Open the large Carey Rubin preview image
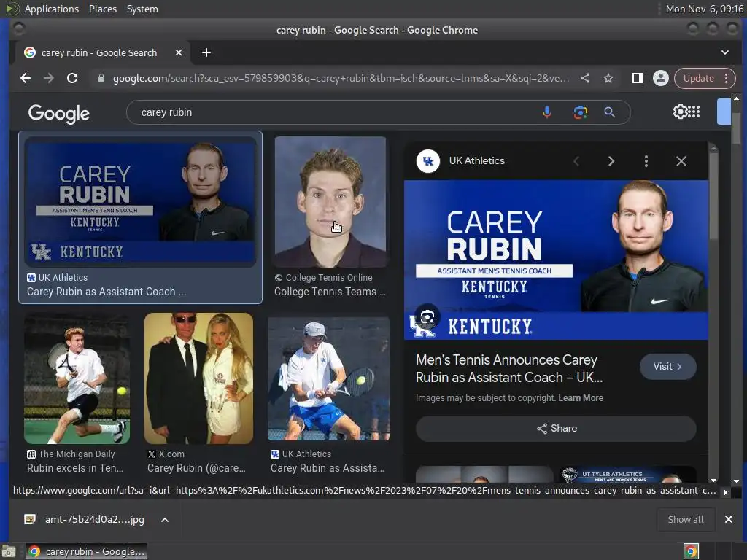Image resolution: width=747 pixels, height=560 pixels. 556,260
